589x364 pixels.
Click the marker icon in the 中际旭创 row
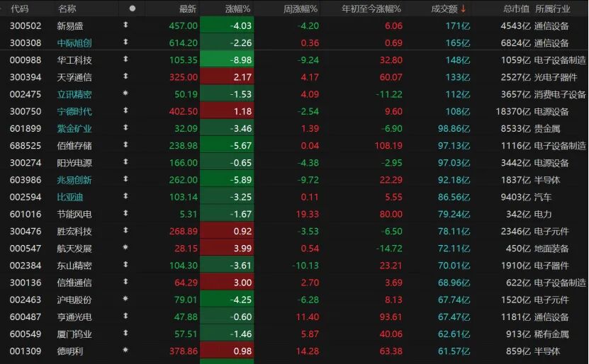click(x=126, y=42)
